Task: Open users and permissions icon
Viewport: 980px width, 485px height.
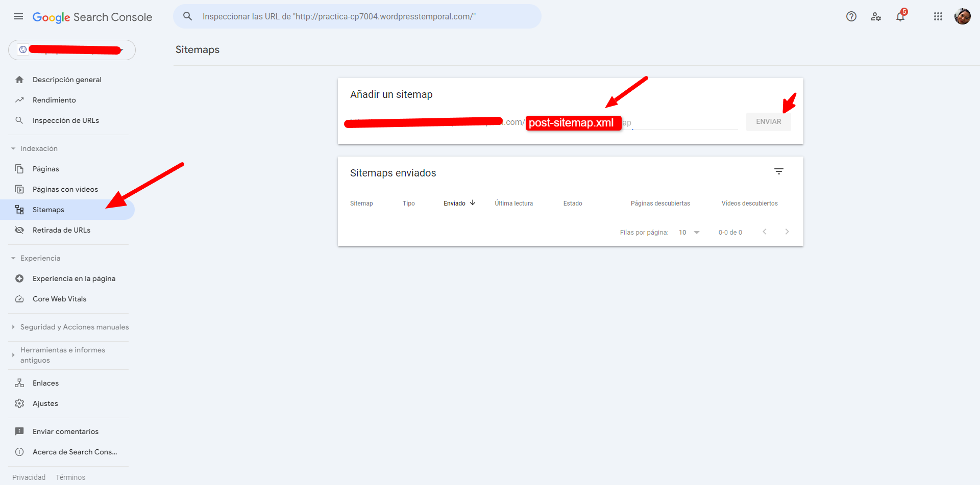Action: click(x=876, y=16)
